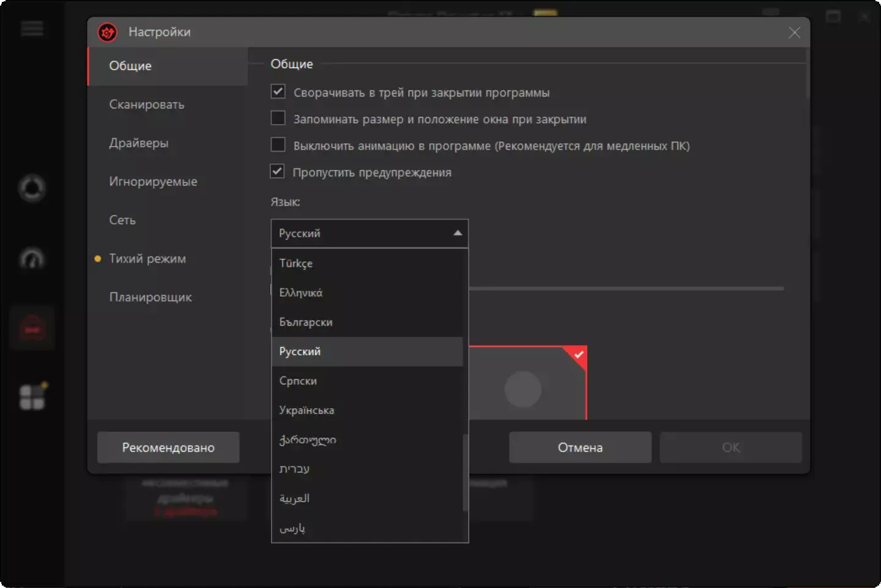Select Українська in language list
881x588 pixels.
pos(307,410)
